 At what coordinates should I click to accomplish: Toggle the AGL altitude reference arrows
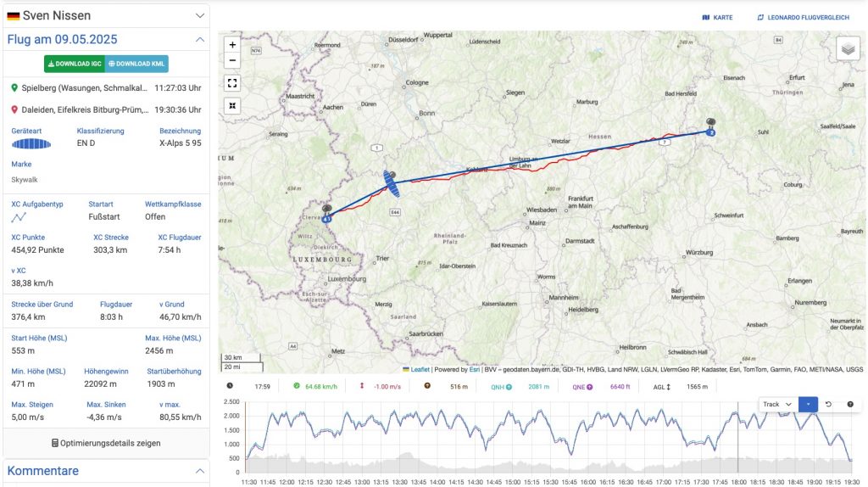tap(668, 387)
